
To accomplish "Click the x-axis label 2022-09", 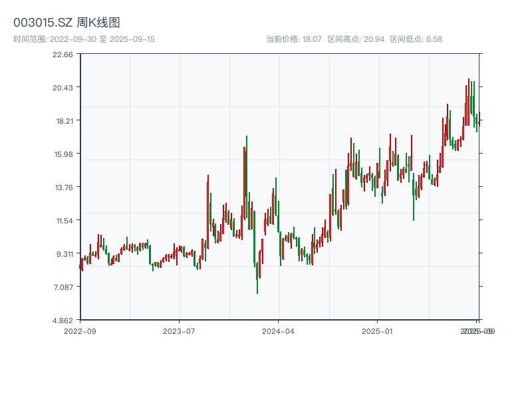I will pos(80,331).
